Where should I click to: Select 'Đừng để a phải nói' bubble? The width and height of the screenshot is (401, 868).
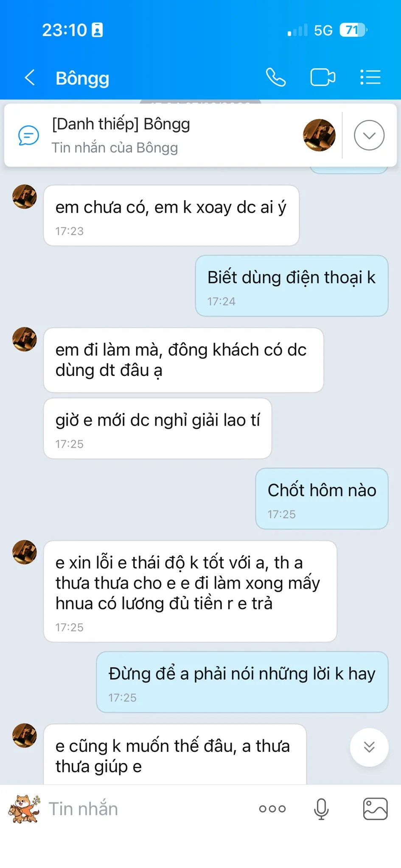coord(242,682)
